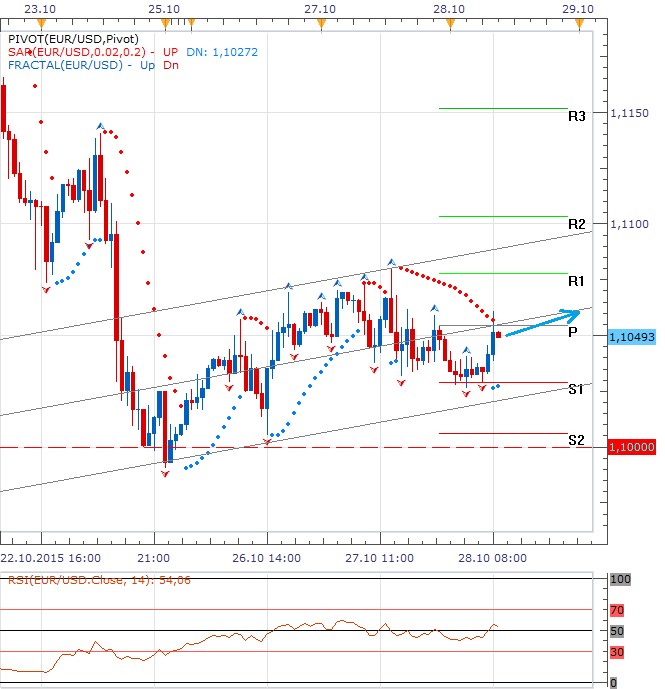Select the orange marker below 23.10
Screen dimensions: 665x689
41,22
